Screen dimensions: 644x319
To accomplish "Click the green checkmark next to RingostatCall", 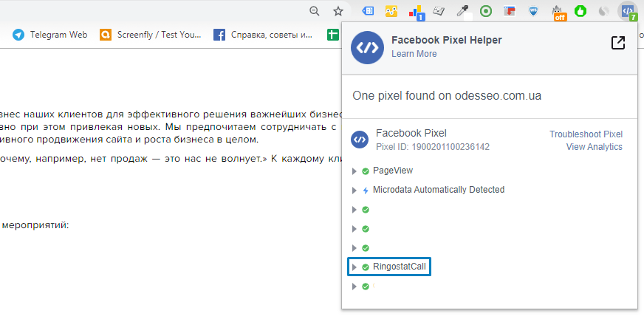I will [x=366, y=268].
